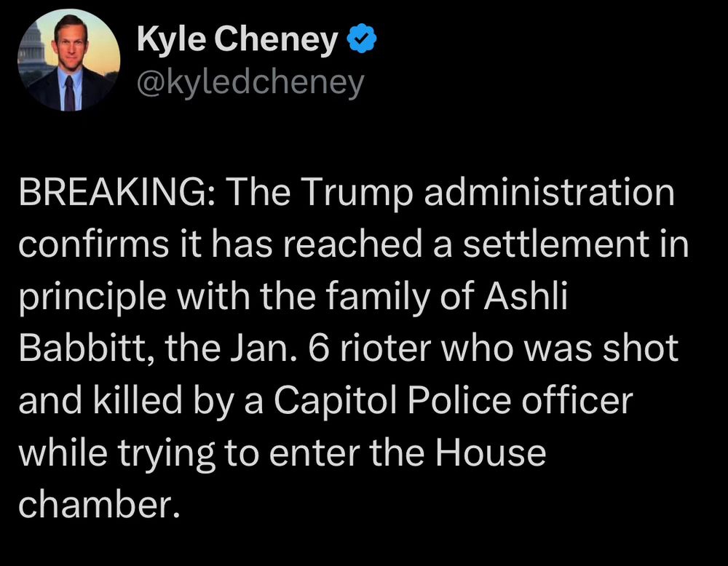Click the name "Ashli" in the tweet
The height and width of the screenshot is (566, 728).
(525, 295)
